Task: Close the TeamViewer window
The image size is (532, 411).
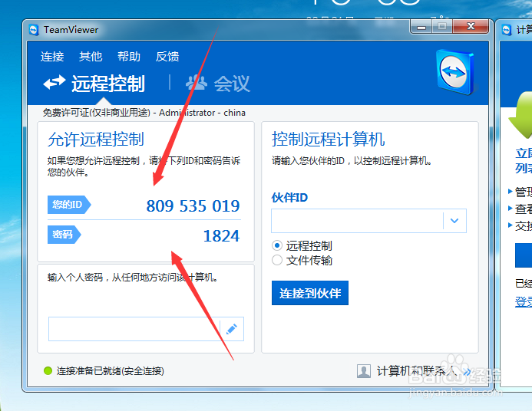Action: tap(471, 26)
